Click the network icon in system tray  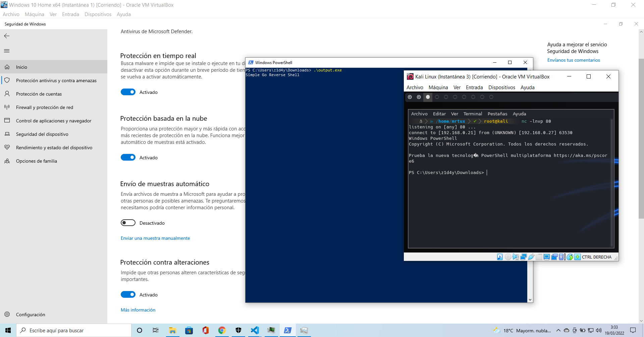click(591, 330)
